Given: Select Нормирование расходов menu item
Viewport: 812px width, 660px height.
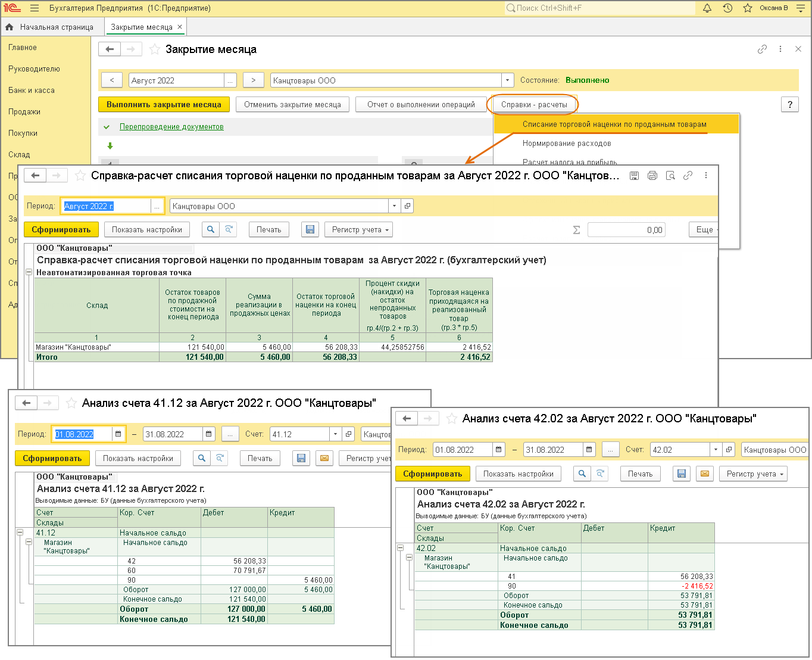Looking at the screenshot, I should click(567, 144).
